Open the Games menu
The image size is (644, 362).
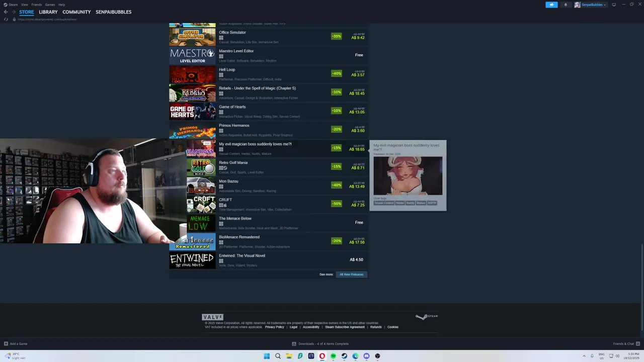coord(50,5)
